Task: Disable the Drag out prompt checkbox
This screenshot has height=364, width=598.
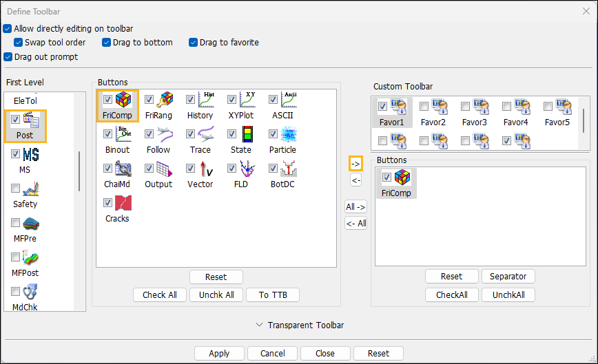Action: (8, 57)
